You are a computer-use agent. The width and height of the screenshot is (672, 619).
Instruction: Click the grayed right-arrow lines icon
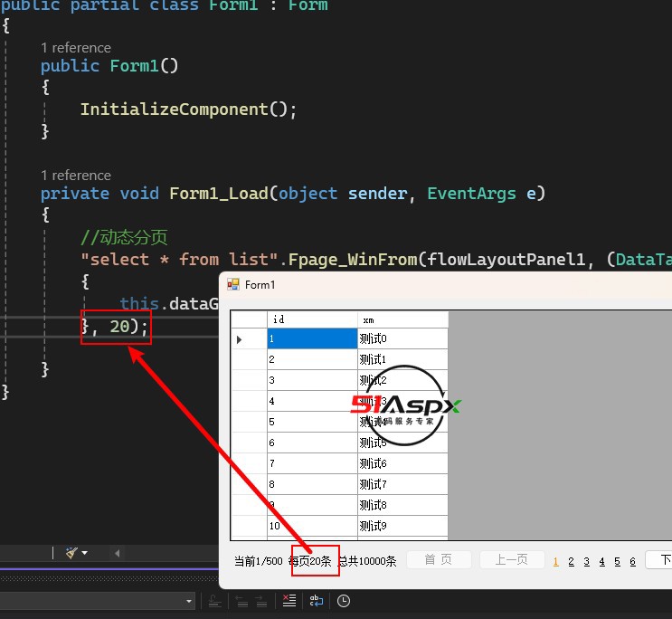(261, 601)
